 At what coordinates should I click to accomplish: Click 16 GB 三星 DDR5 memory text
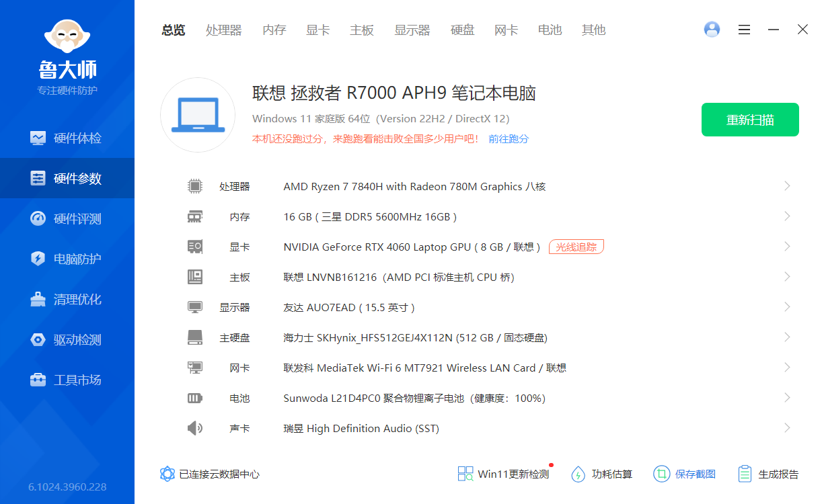click(370, 217)
